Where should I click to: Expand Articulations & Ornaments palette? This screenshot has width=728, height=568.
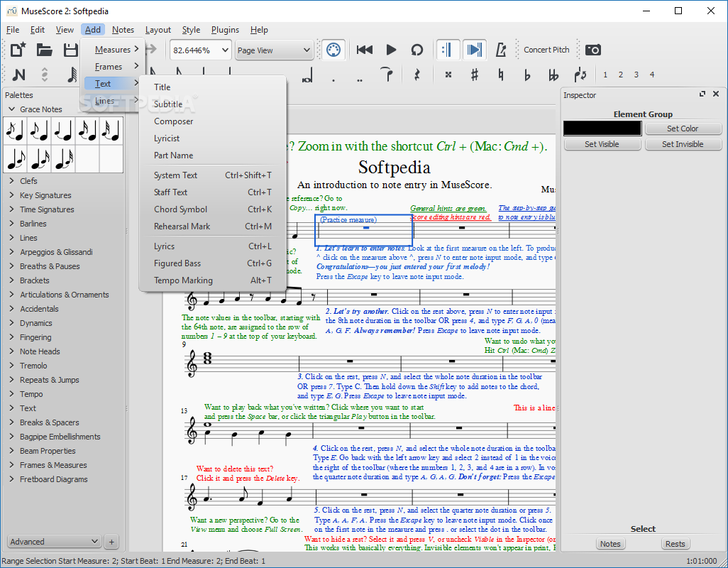(x=12, y=295)
